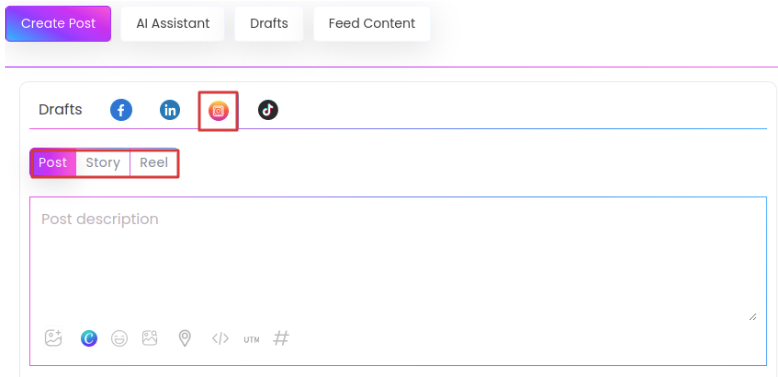The height and width of the screenshot is (377, 778).
Task: Switch to the TikTok account icon
Action: coord(268,110)
